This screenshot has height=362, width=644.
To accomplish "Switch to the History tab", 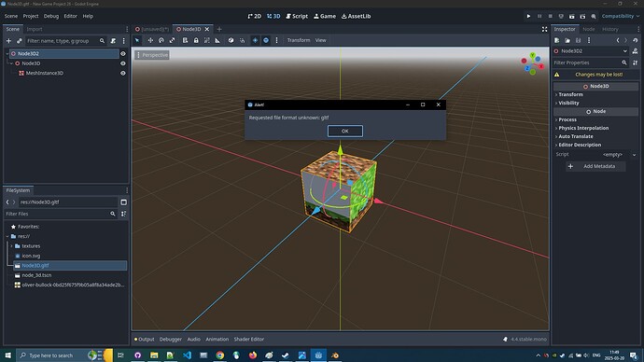I will pyautogui.click(x=609, y=29).
